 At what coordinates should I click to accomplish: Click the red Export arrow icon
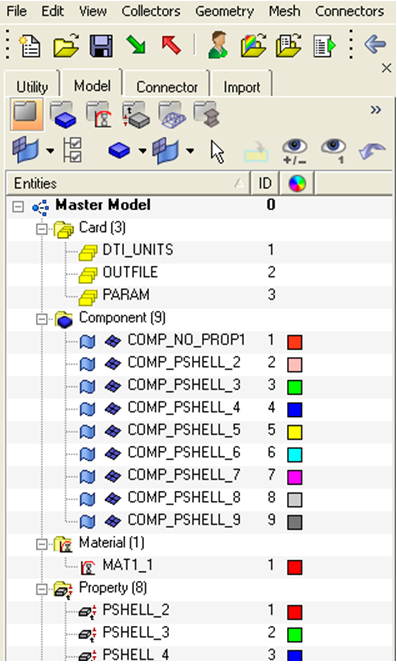click(x=171, y=45)
